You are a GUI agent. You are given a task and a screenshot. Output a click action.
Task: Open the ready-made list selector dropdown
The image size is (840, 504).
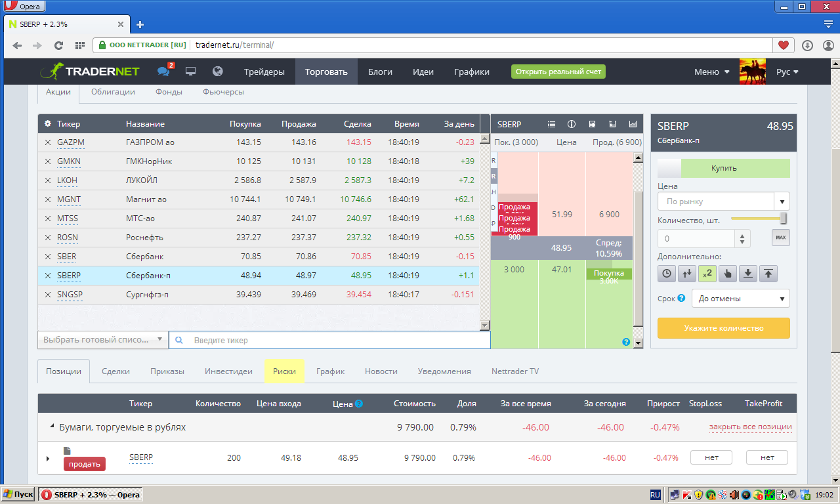point(103,340)
